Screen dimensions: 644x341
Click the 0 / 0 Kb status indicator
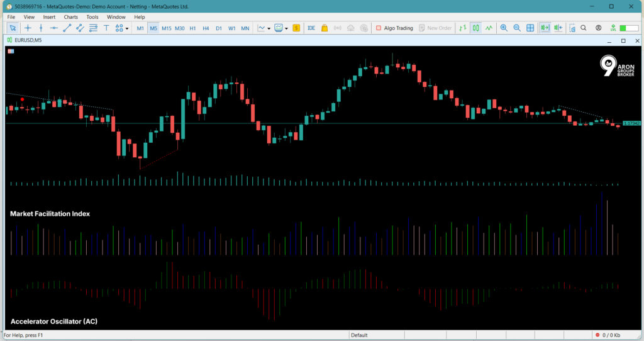[x=608, y=335]
